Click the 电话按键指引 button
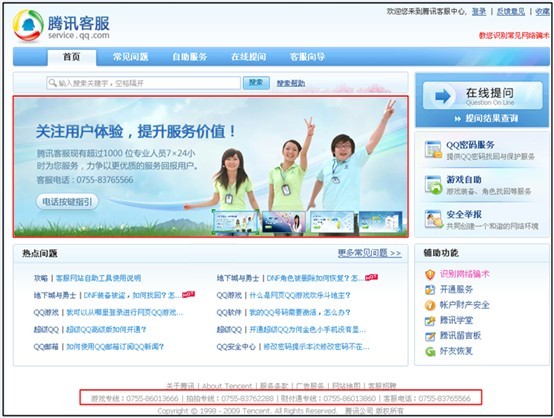The height and width of the screenshot is (418, 554). tap(67, 202)
